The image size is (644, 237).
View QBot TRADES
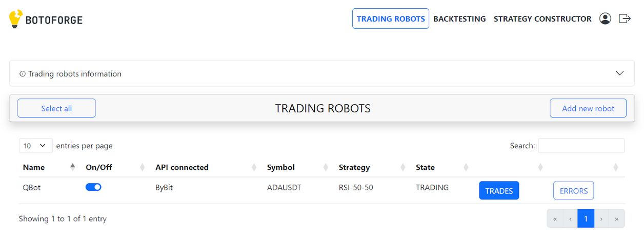pos(499,190)
